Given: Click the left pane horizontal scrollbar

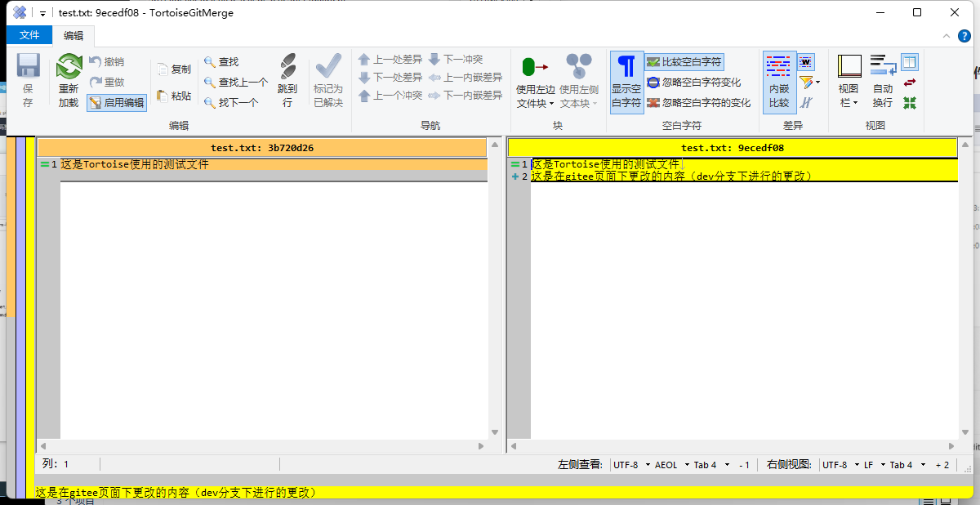Looking at the screenshot, I should [262, 446].
